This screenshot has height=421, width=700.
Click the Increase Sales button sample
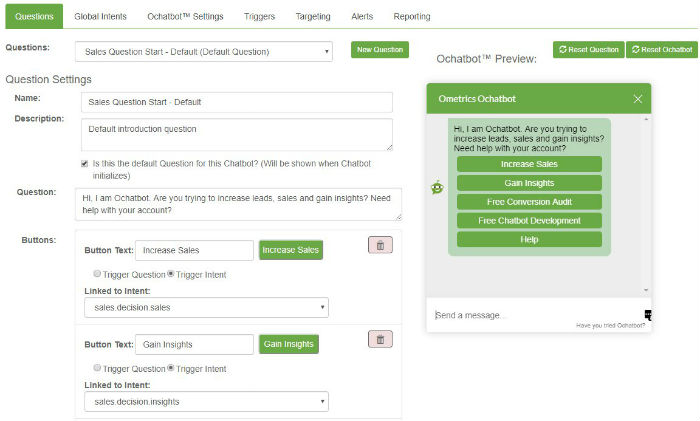tap(291, 250)
